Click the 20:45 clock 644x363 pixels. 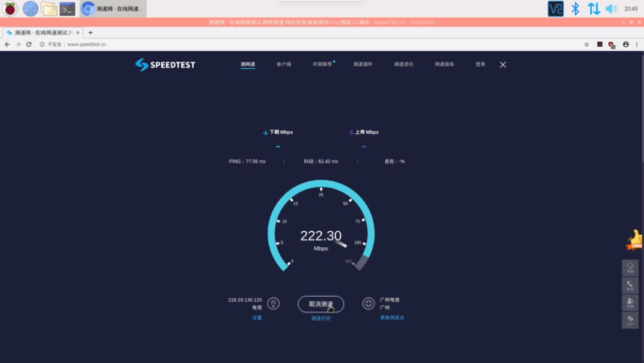pos(631,8)
